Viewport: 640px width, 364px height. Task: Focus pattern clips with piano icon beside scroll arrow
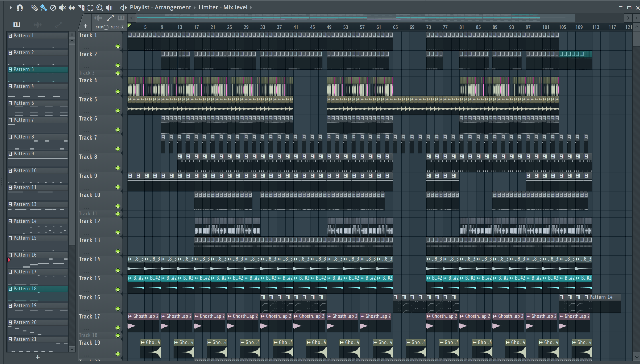(x=121, y=18)
